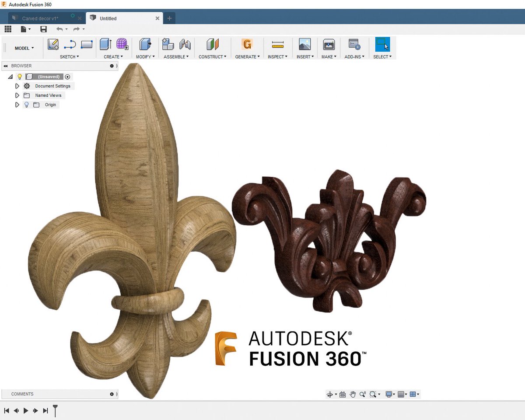The height and width of the screenshot is (420, 525).
Task: Close the Untitled tab
Action: tap(157, 18)
